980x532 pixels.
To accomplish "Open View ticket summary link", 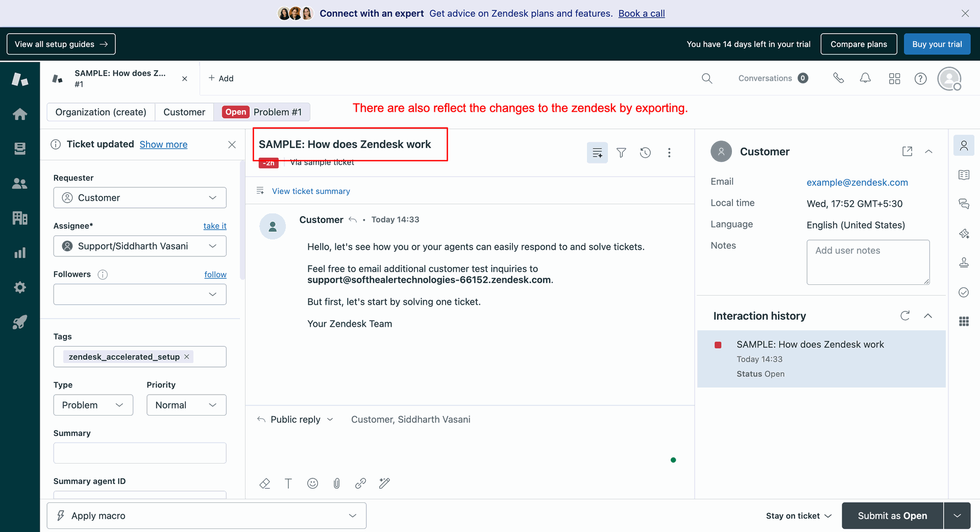I will pyautogui.click(x=311, y=191).
